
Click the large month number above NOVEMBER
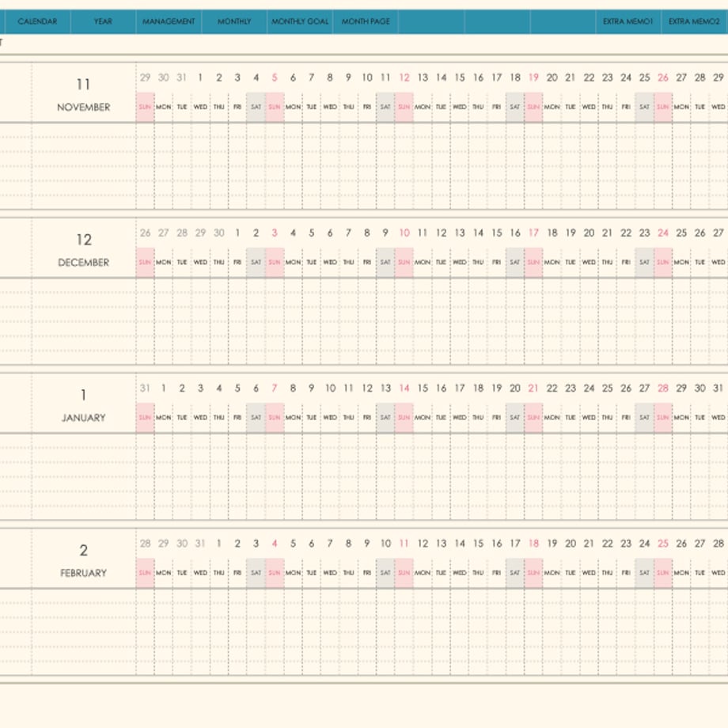[x=84, y=85]
